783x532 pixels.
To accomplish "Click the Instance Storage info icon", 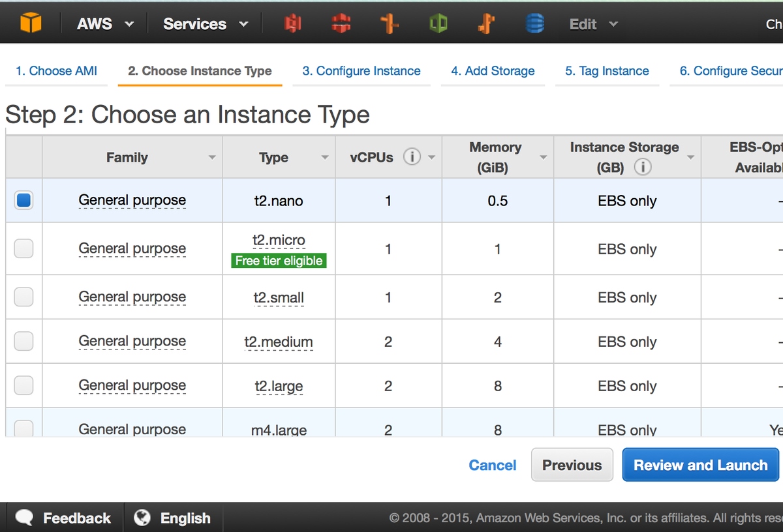I will pos(643,168).
